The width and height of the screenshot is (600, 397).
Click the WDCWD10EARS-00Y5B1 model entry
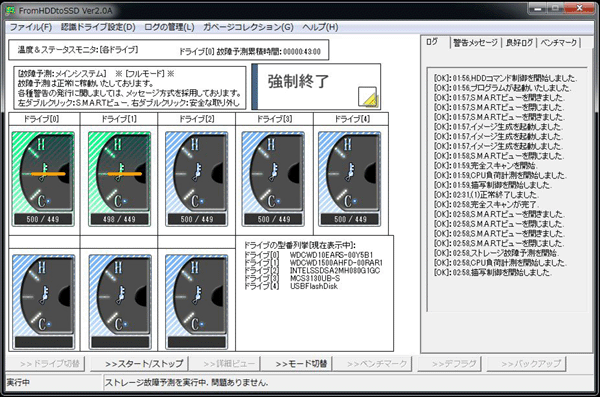331,255
